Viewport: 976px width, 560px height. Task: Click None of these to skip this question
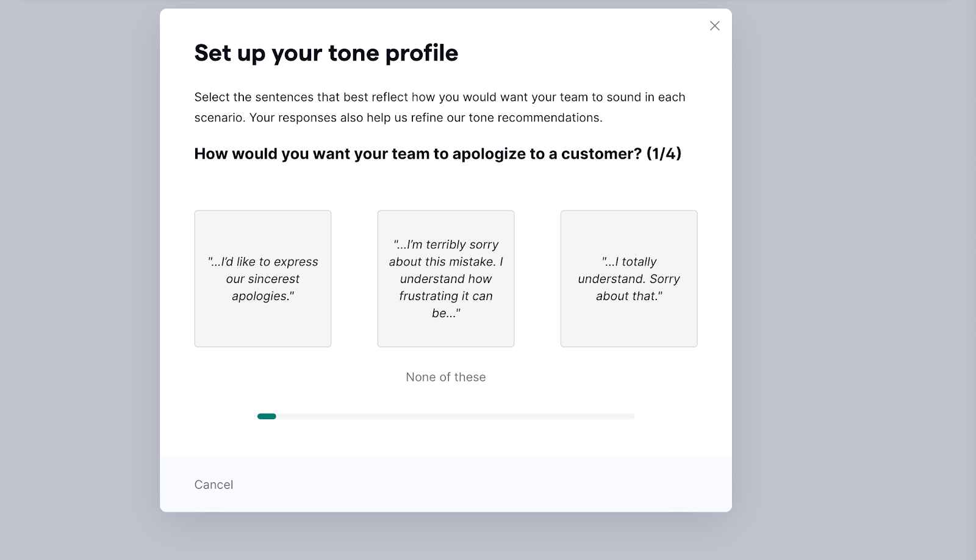445,377
